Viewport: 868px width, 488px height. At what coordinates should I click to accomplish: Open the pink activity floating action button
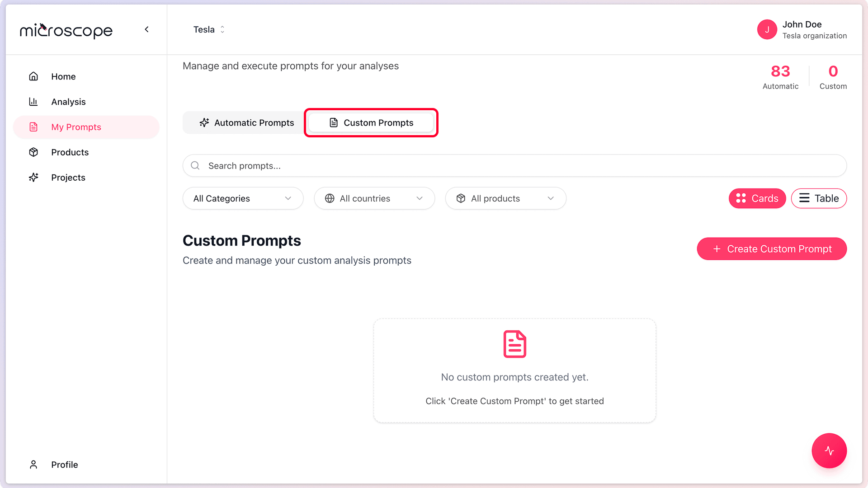(829, 450)
